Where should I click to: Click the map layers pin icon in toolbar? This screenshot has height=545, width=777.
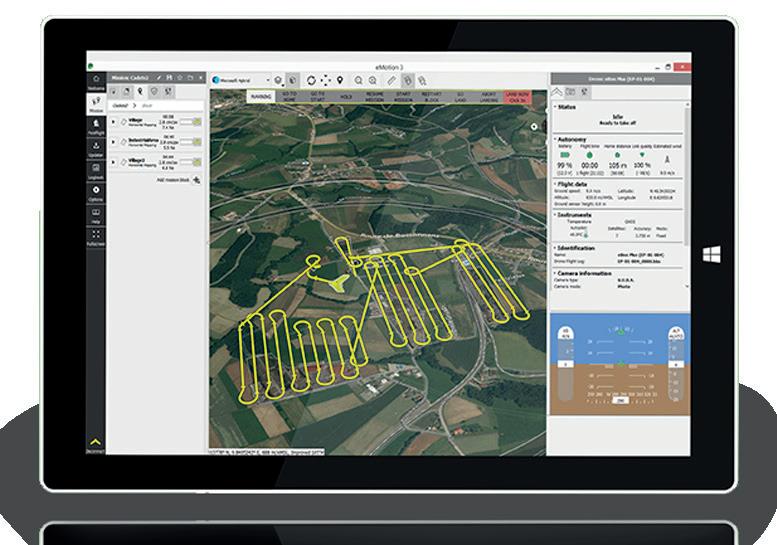click(278, 80)
